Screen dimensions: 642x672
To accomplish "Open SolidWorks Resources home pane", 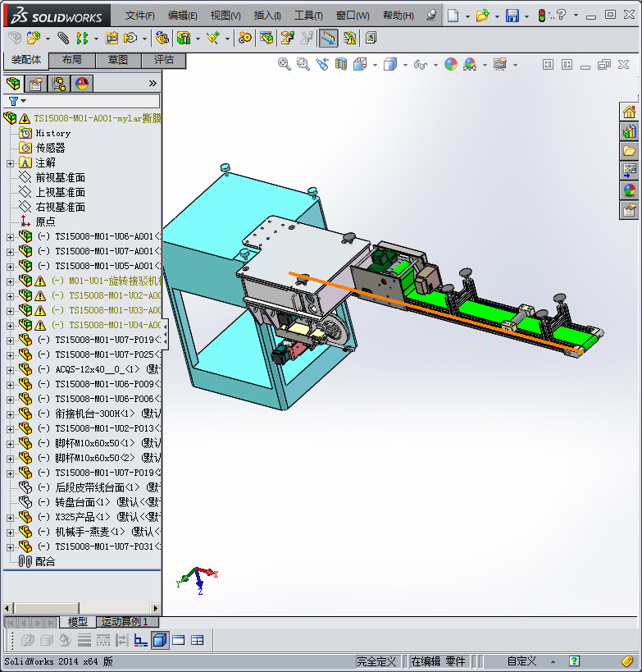I will pos(629,112).
